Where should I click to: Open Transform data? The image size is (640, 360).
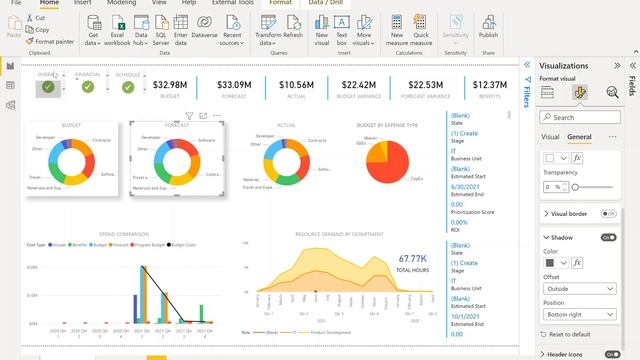click(x=268, y=31)
